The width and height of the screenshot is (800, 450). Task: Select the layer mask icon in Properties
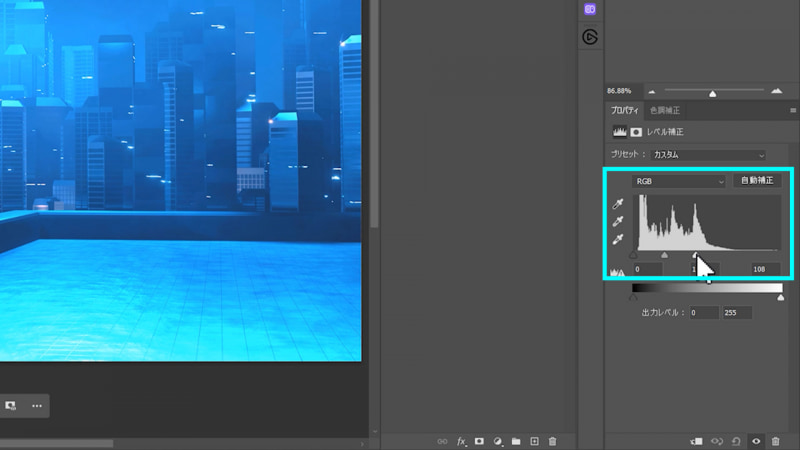point(636,132)
